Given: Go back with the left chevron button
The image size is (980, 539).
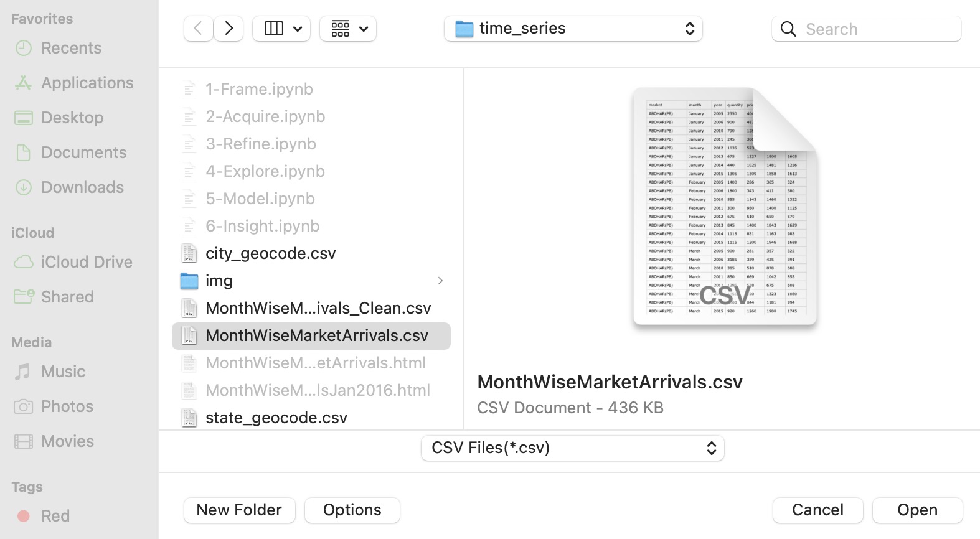Looking at the screenshot, I should tap(198, 29).
